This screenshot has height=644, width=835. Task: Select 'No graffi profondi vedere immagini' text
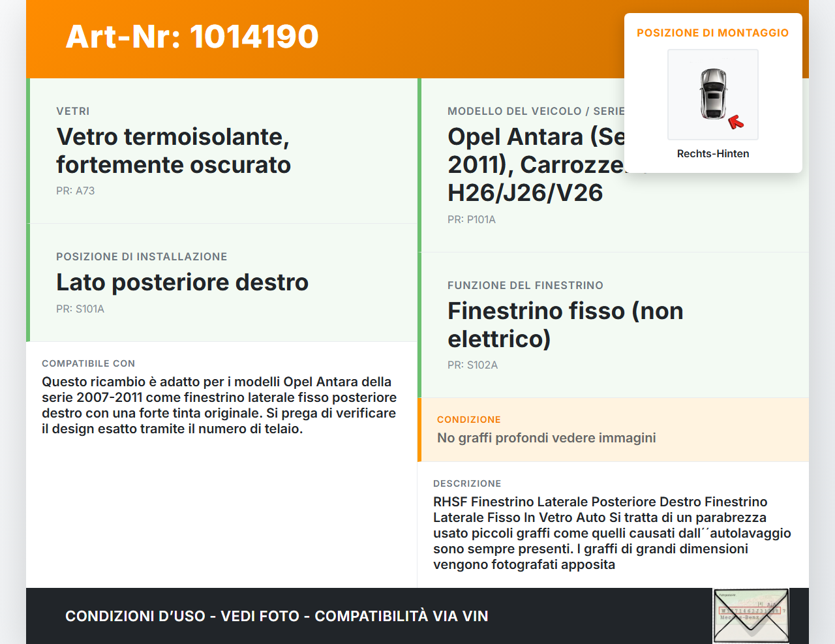coord(547,438)
